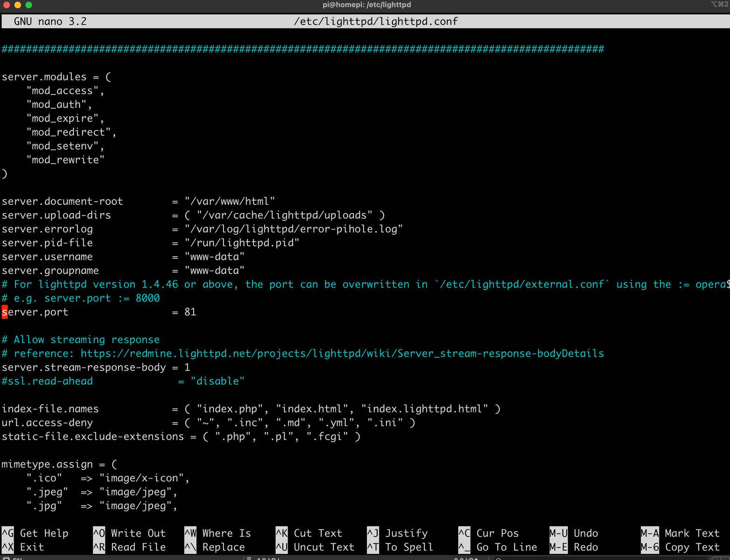730x560 pixels.
Task: Open the ^W Where Is search
Action: [x=218, y=533]
